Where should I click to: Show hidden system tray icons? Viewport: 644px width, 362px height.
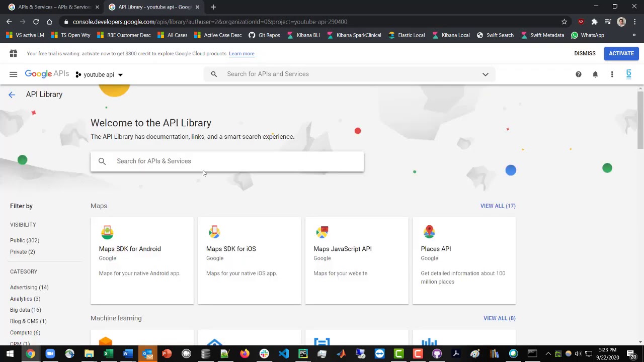(x=548, y=354)
